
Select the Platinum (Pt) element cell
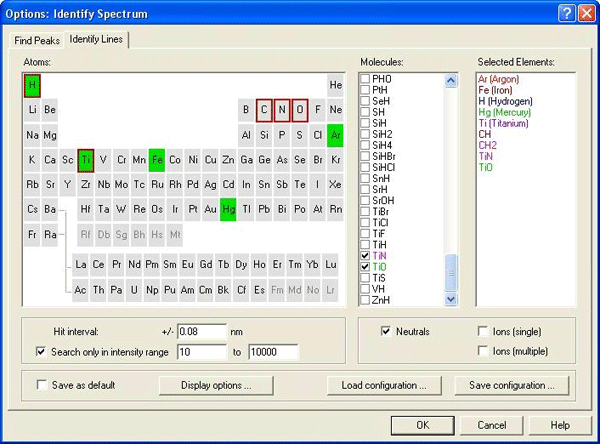[193, 209]
